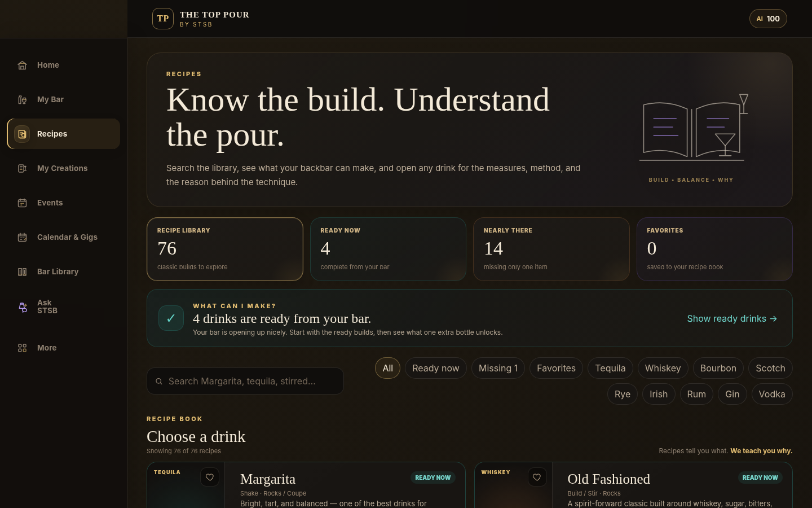Toggle the Missing 1 filter

coord(498,368)
